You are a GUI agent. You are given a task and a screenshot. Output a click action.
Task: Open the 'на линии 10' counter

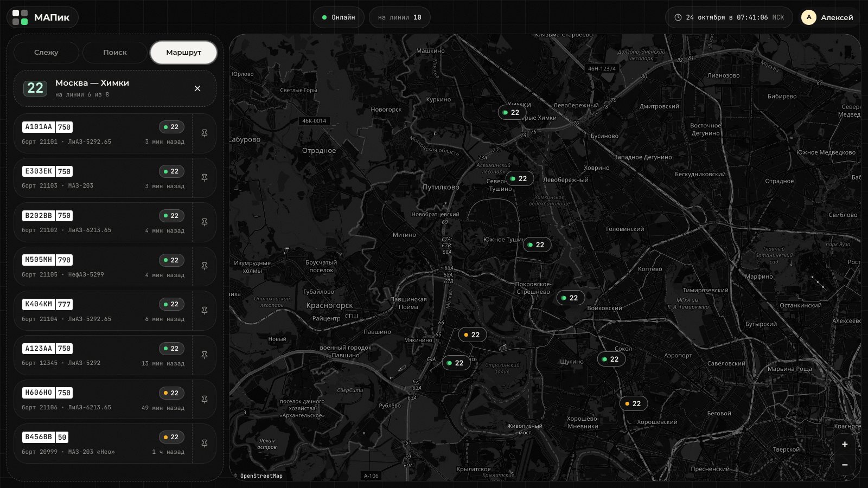(x=399, y=17)
